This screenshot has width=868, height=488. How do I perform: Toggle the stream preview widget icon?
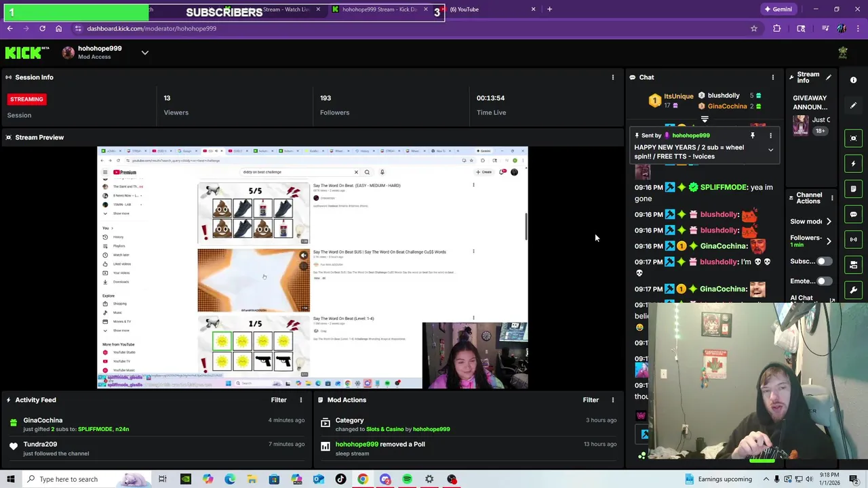854,138
